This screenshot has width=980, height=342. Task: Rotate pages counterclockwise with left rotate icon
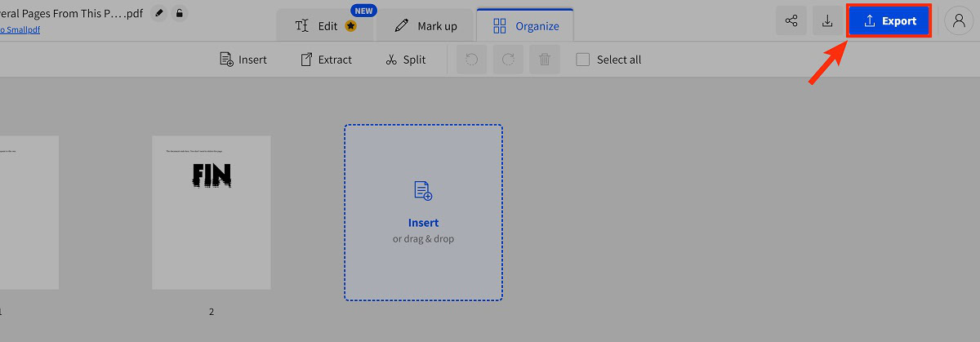[x=471, y=60]
